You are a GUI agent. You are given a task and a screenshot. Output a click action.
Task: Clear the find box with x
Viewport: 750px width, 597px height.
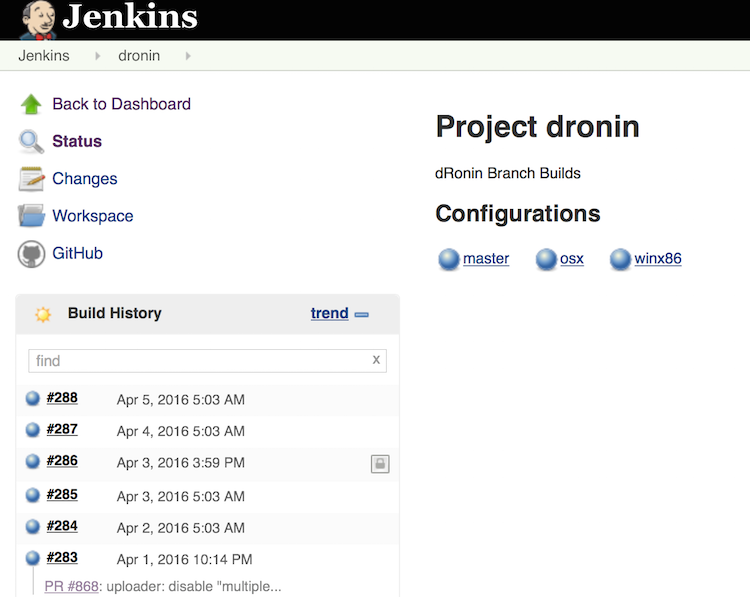coord(376,360)
